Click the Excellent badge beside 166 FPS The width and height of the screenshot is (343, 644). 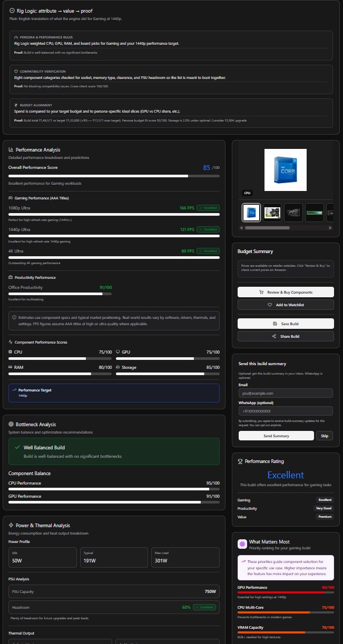[x=208, y=208]
